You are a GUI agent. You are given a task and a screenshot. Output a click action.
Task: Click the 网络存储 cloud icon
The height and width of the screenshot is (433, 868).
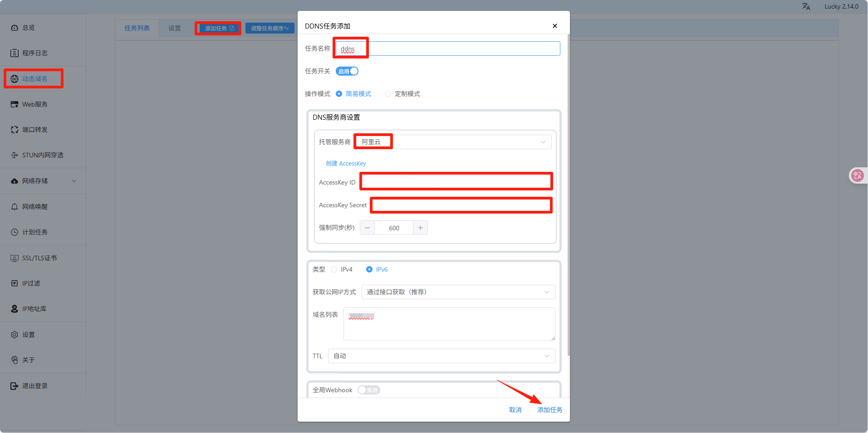15,181
